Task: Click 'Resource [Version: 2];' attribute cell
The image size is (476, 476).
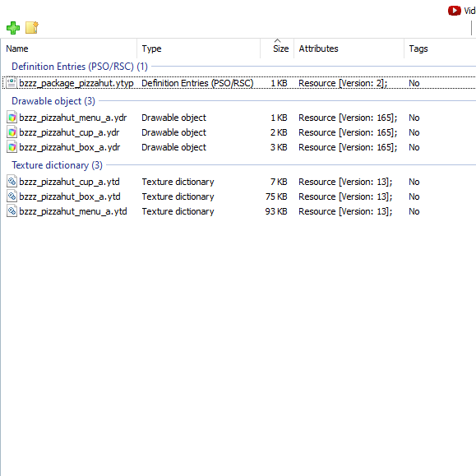Action: 343,83
